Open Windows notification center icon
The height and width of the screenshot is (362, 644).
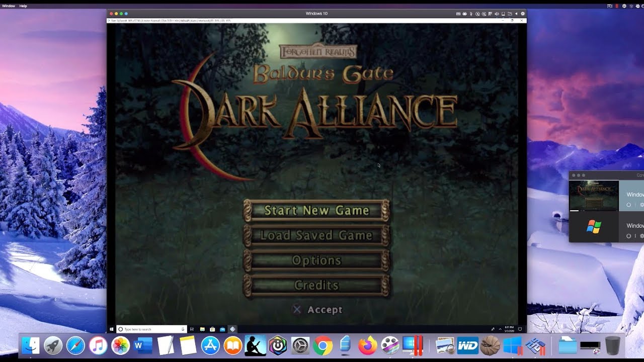point(520,329)
